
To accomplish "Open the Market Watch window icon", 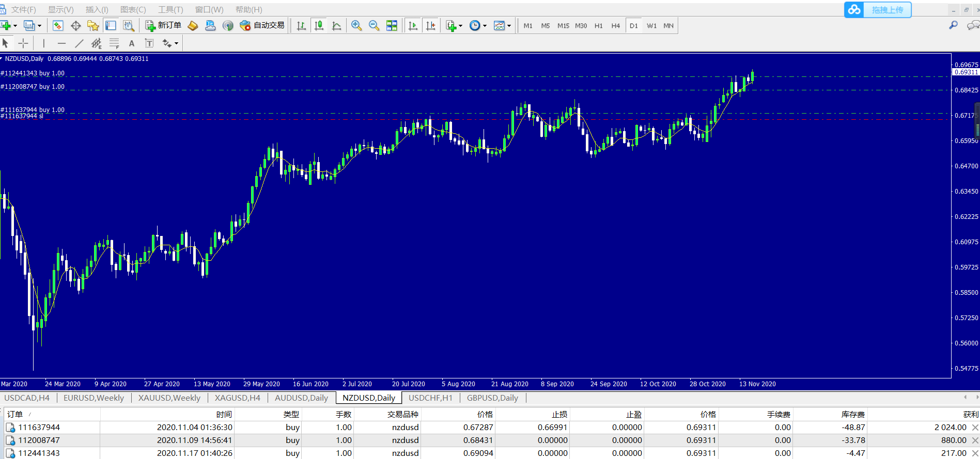I will 58,25.
